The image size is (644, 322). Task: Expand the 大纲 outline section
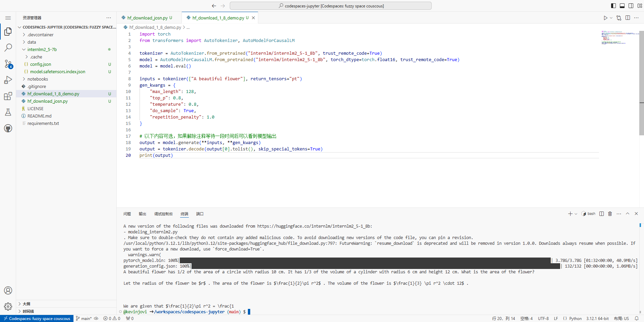coord(66,304)
